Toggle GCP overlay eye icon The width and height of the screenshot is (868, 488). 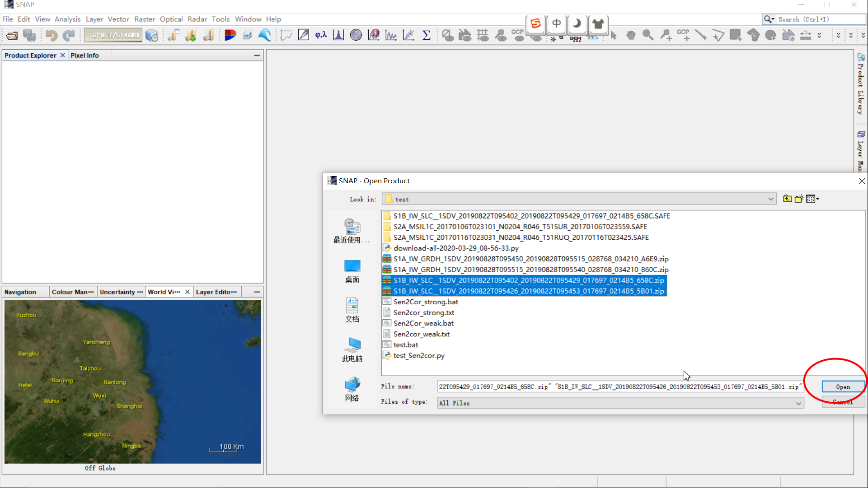518,35
